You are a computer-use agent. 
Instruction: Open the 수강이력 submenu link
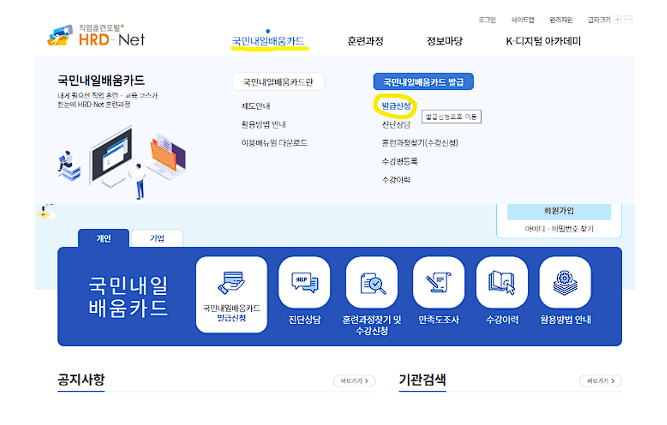(396, 180)
